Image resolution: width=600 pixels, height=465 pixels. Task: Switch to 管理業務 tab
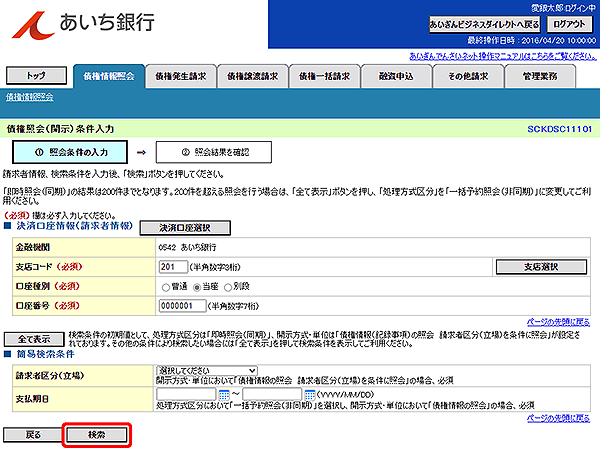click(540, 77)
